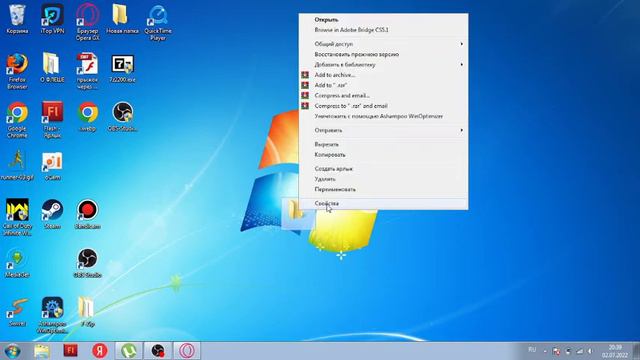Screen dimensions: 640x360
Task: Click the uTorrent taskbar button
Action: point(129,351)
